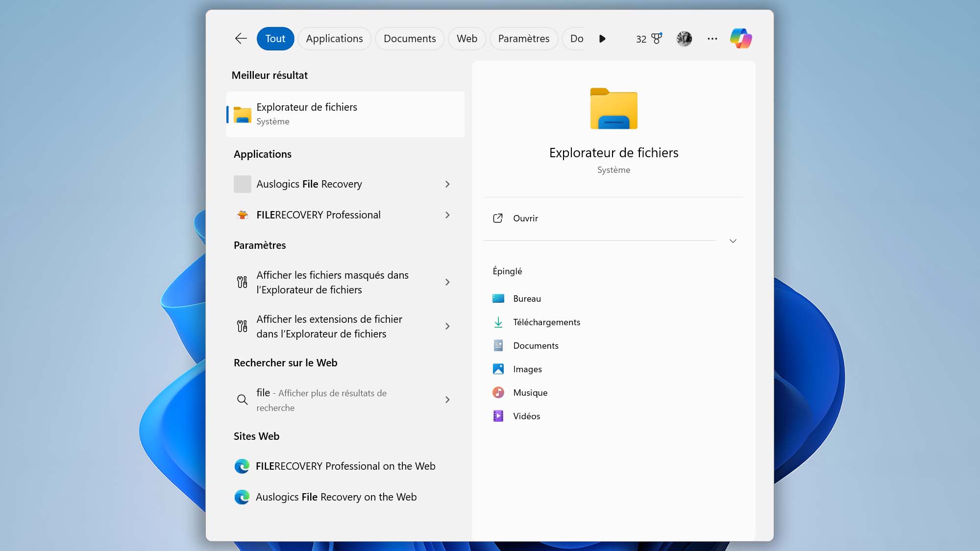Select the Paramètres filter tab

524,38
